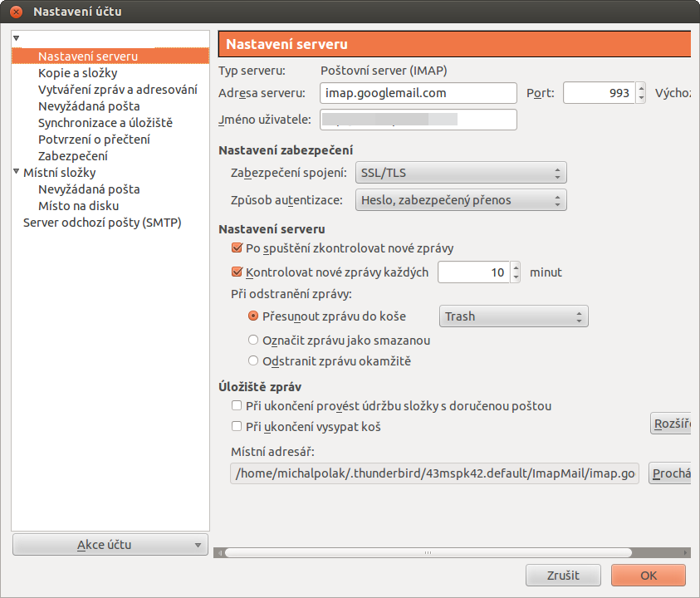Disable 'Kontrolovat nové zprávy každých' checkbox
The height and width of the screenshot is (598, 700).
pos(237,272)
